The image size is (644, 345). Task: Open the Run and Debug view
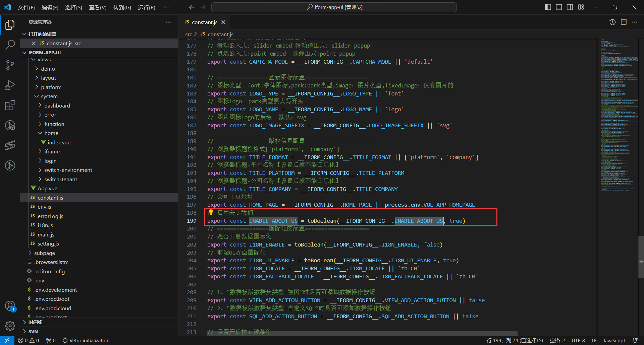pos(10,85)
